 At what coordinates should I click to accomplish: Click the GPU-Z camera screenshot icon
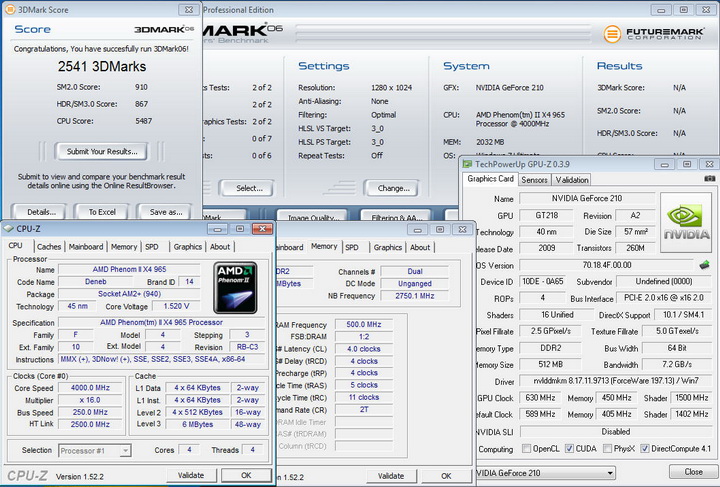(709, 180)
